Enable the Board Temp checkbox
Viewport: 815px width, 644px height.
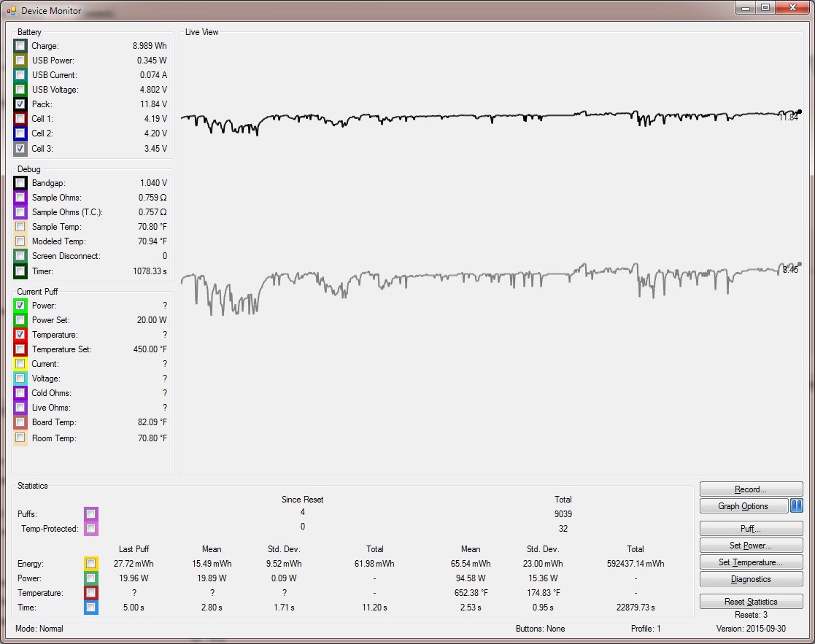point(20,422)
